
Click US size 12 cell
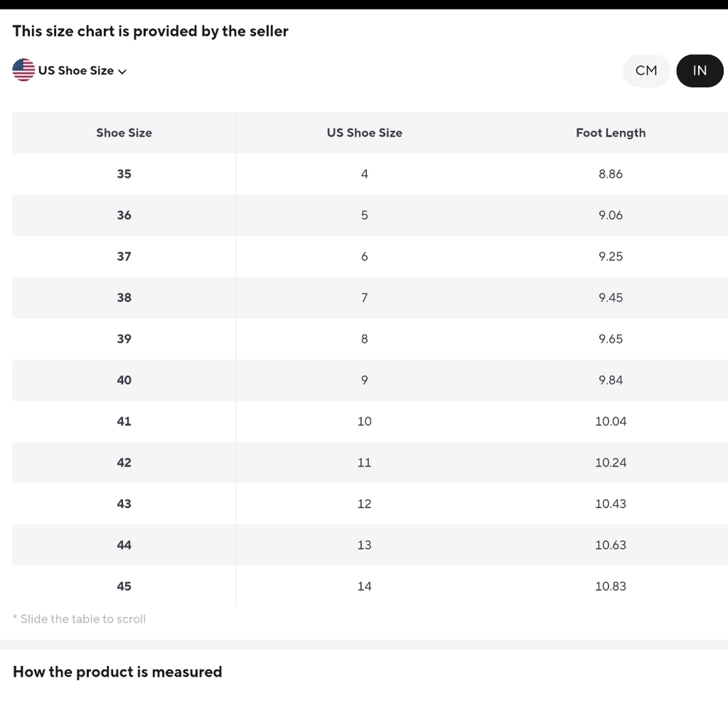click(365, 504)
